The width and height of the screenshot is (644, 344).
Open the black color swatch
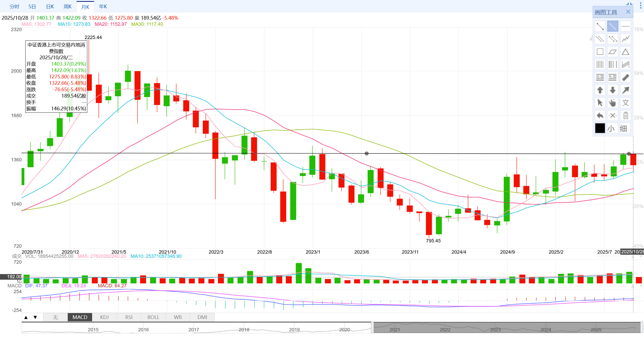click(x=600, y=128)
